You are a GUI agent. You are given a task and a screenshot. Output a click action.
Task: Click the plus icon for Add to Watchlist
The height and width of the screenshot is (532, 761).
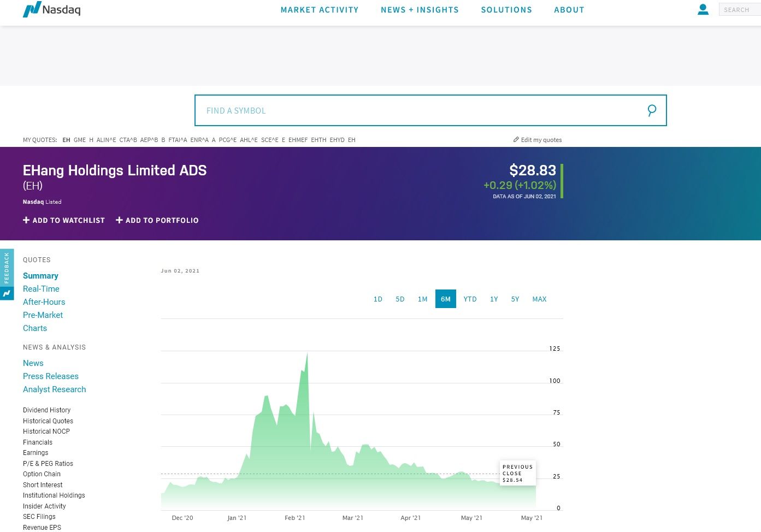click(26, 220)
